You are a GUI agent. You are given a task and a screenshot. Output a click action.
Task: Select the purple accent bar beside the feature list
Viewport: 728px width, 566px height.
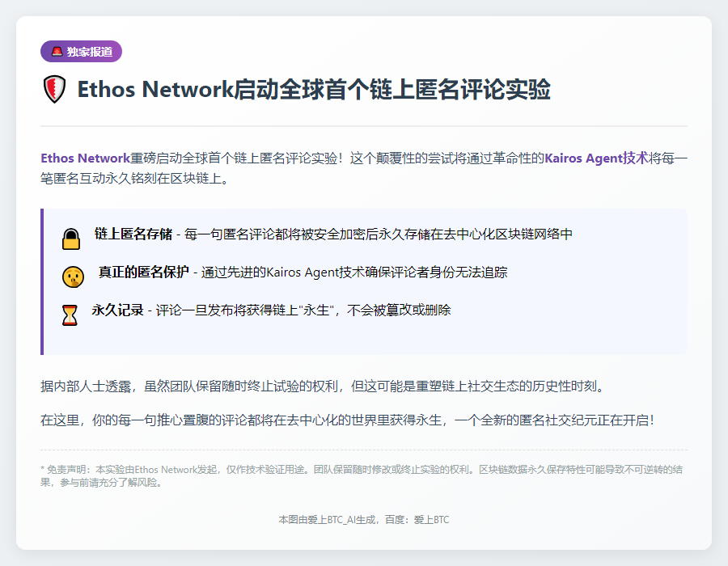(42, 279)
